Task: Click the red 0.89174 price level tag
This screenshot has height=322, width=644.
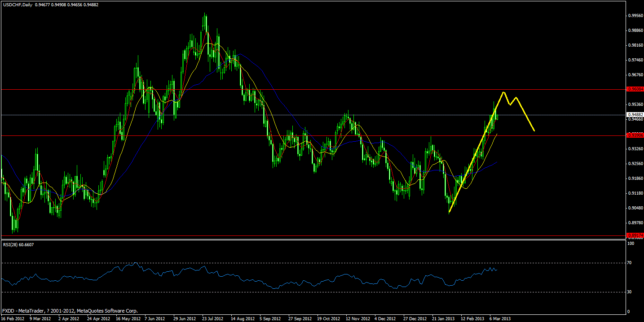Action: [635, 235]
